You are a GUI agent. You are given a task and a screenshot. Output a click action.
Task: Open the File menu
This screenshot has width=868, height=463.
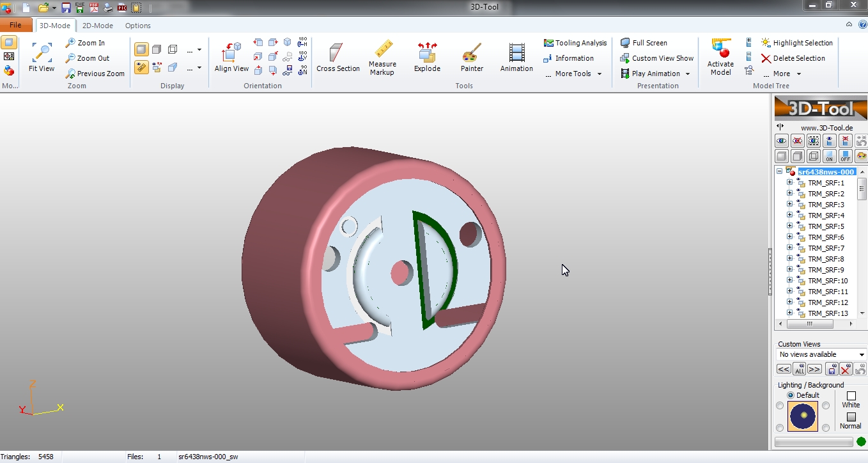16,24
